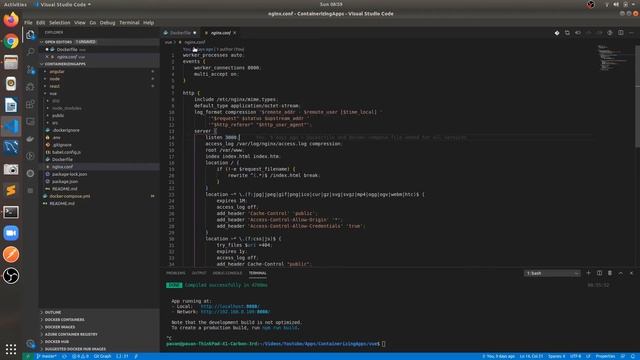This screenshot has height=360, width=640.
Task: Expand the Docker Hub section
Action: [x=100, y=342]
